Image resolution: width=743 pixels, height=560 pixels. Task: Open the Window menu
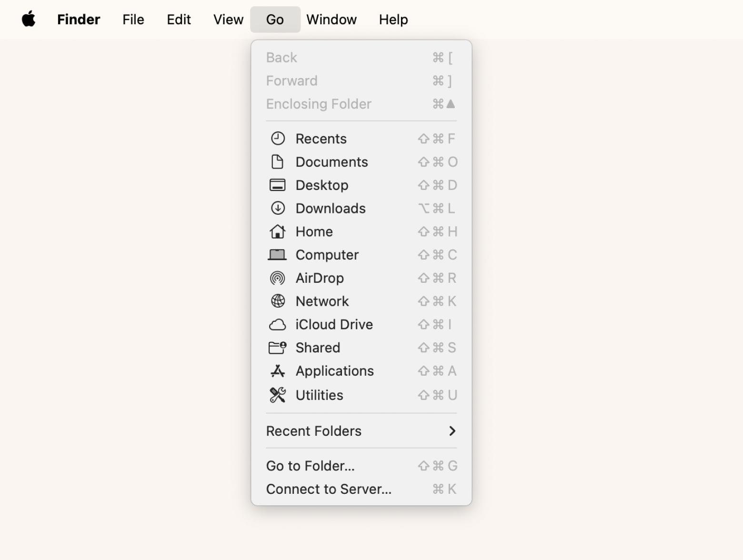[x=331, y=20]
